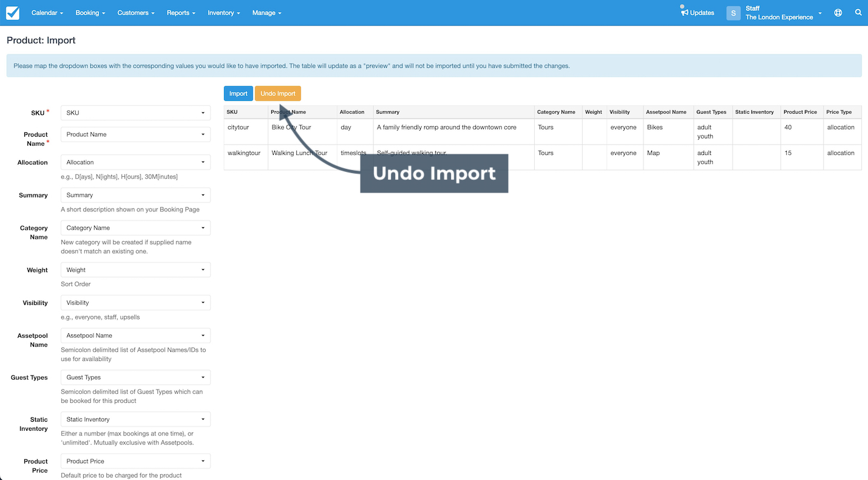Open the globe language icon
868x480 pixels.
coord(838,13)
